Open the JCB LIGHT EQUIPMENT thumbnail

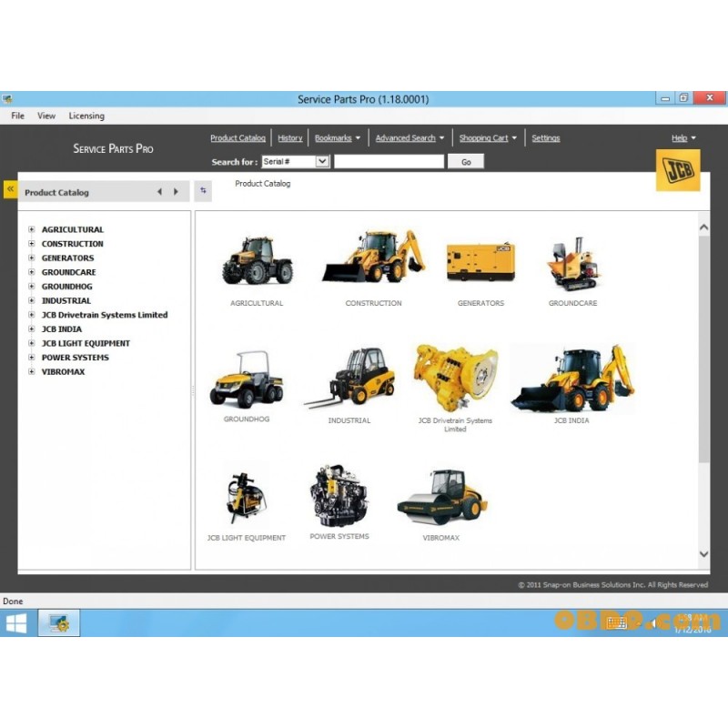point(247,499)
